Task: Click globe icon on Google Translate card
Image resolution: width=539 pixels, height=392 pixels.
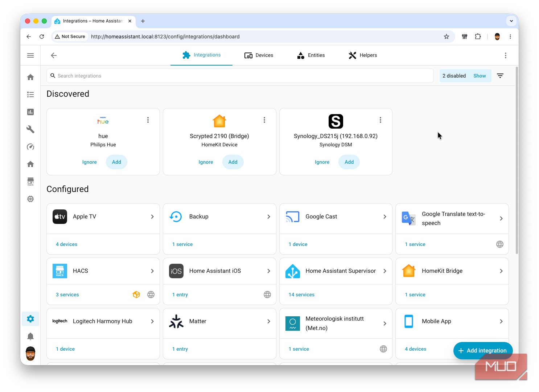Action: (500, 244)
